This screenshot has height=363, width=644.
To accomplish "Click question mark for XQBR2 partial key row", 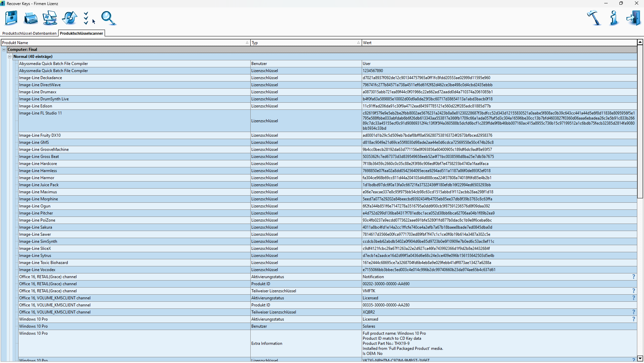I will [x=634, y=312].
